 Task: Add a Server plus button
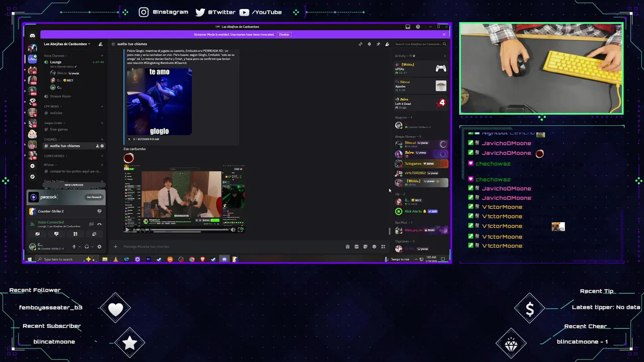point(32,166)
